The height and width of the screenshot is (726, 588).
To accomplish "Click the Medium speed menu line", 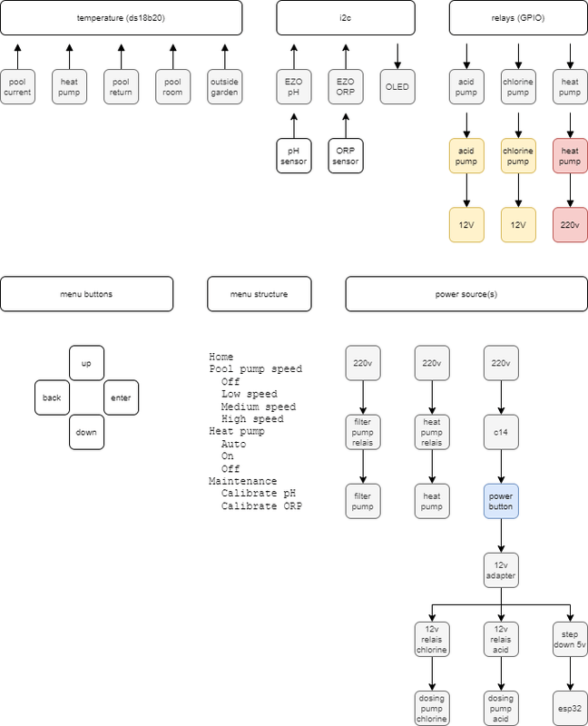I will [259, 407].
